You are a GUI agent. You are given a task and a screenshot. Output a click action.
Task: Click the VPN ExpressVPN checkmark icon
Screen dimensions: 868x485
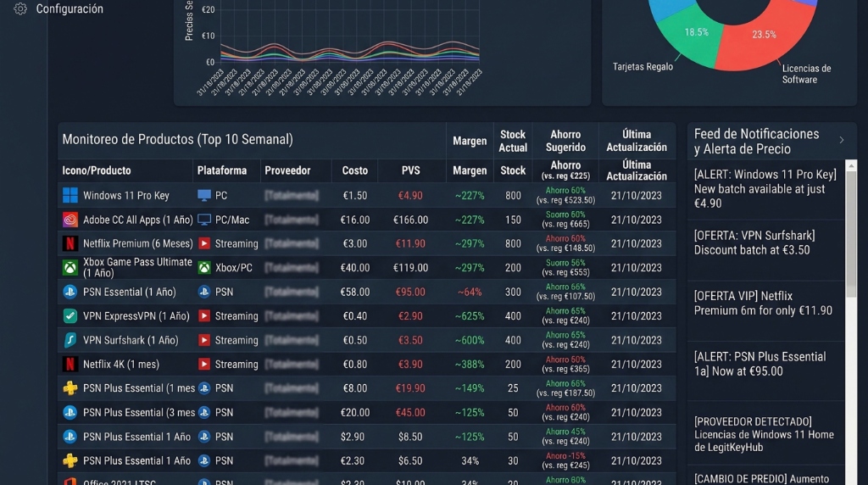70,316
